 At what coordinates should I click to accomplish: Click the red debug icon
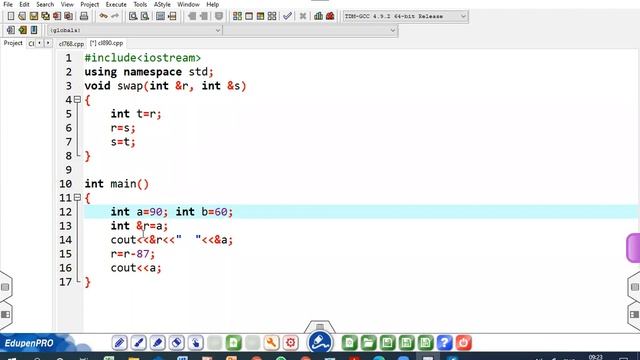pyautogui.click(x=330, y=16)
